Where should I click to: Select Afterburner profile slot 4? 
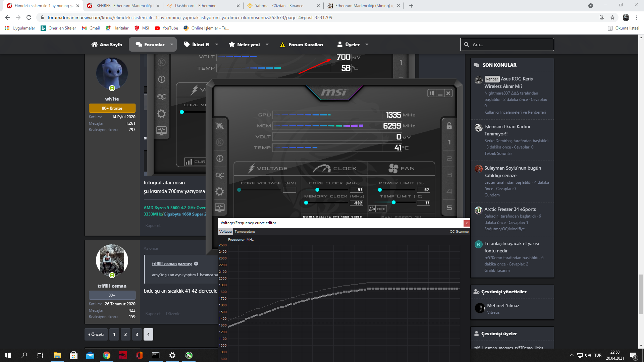click(449, 191)
